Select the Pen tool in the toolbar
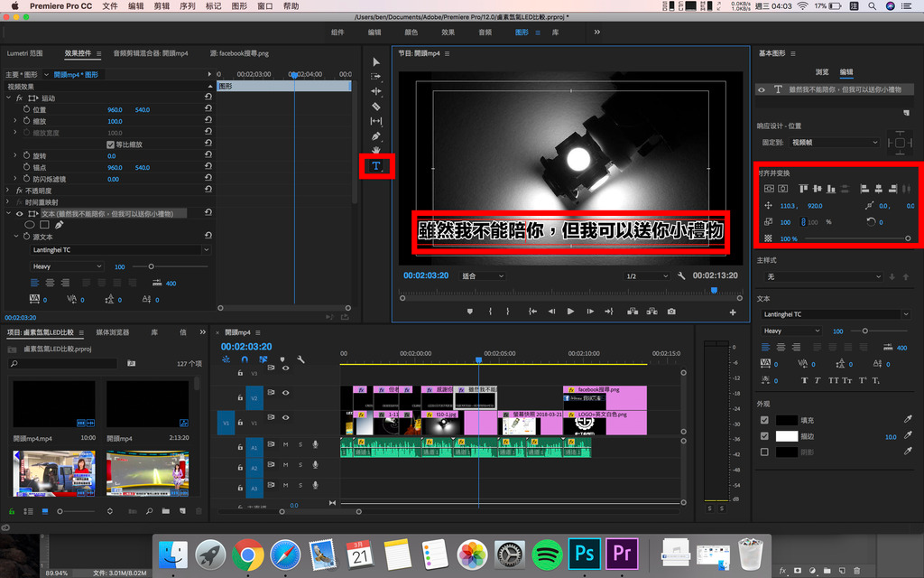The height and width of the screenshot is (578, 924). tap(376, 135)
